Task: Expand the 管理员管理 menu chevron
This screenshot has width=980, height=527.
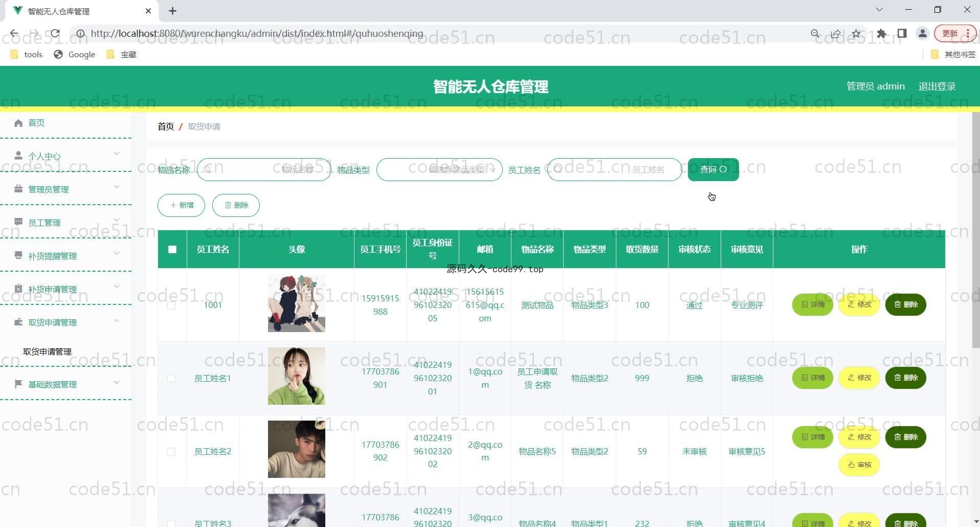Action: 117,187
